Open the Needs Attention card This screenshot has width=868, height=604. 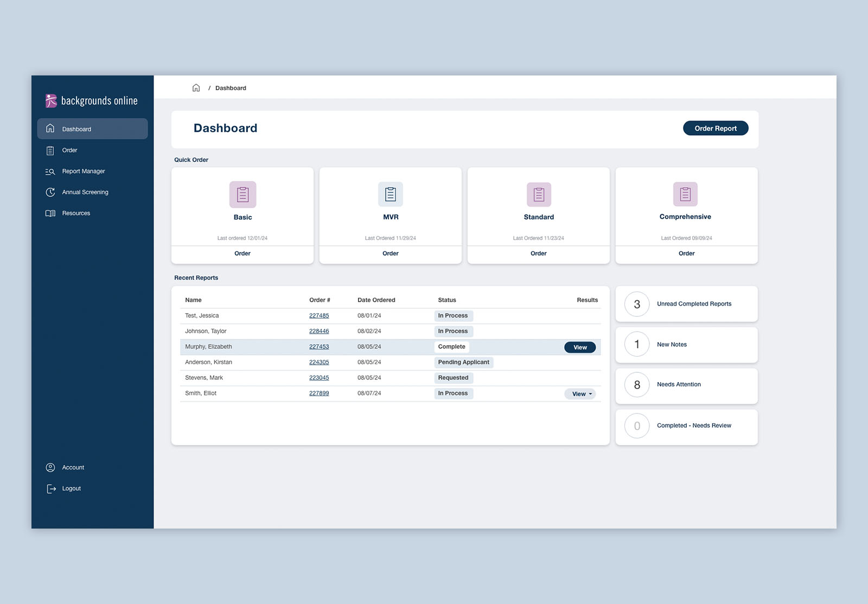point(686,385)
